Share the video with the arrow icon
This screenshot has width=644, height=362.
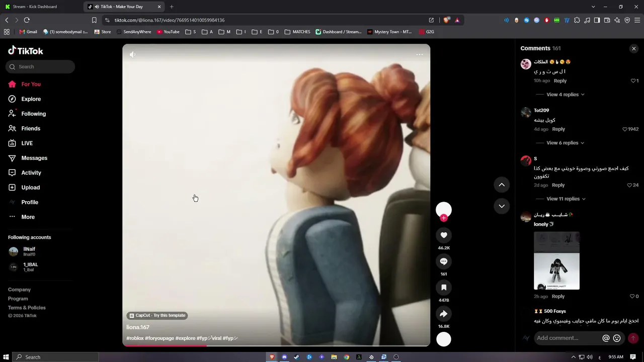[x=444, y=314]
